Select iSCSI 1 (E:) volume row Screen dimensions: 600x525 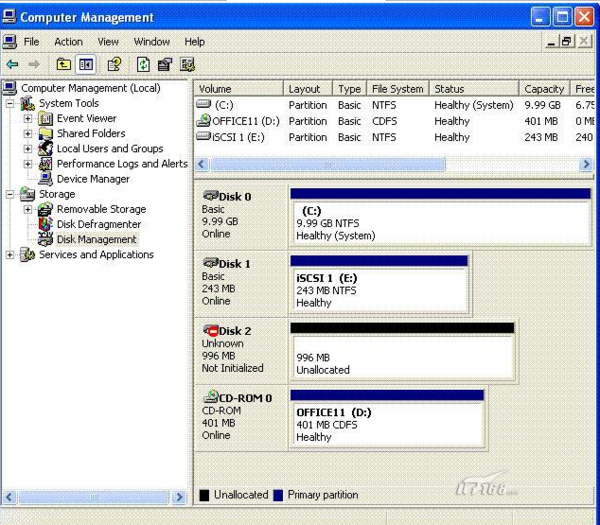coord(236,137)
